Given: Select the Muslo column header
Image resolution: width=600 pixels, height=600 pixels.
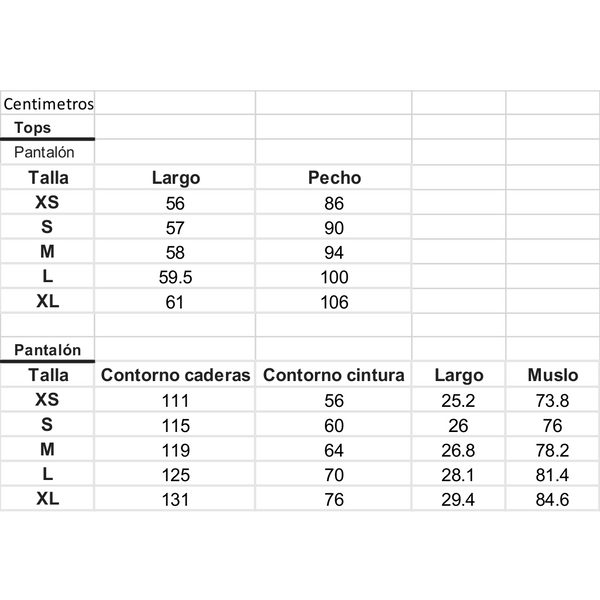Looking at the screenshot, I should (x=553, y=375).
